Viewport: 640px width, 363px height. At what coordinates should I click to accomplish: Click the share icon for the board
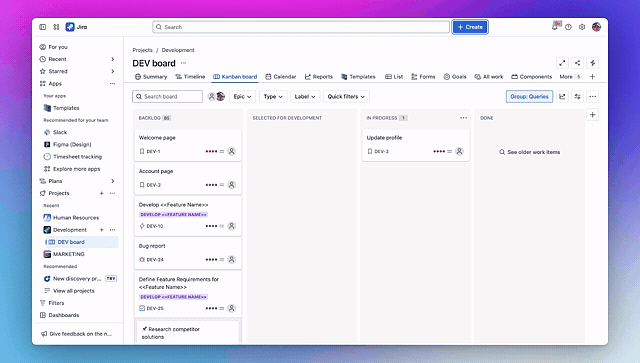pyautogui.click(x=578, y=63)
